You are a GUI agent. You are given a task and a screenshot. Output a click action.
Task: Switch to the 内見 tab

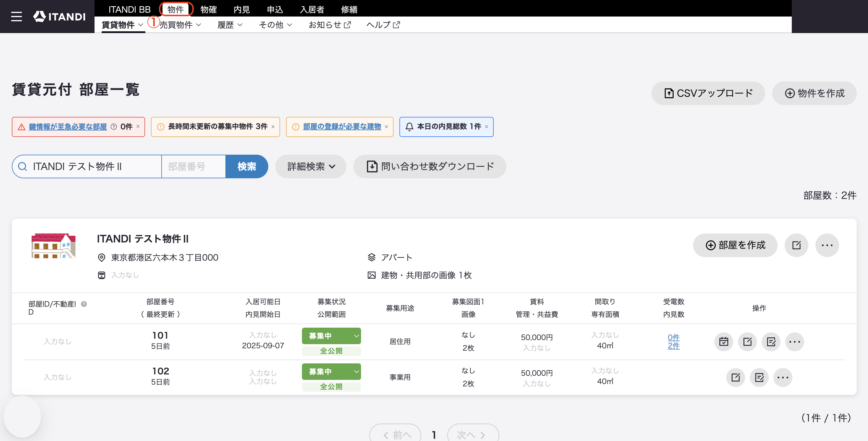tap(242, 9)
